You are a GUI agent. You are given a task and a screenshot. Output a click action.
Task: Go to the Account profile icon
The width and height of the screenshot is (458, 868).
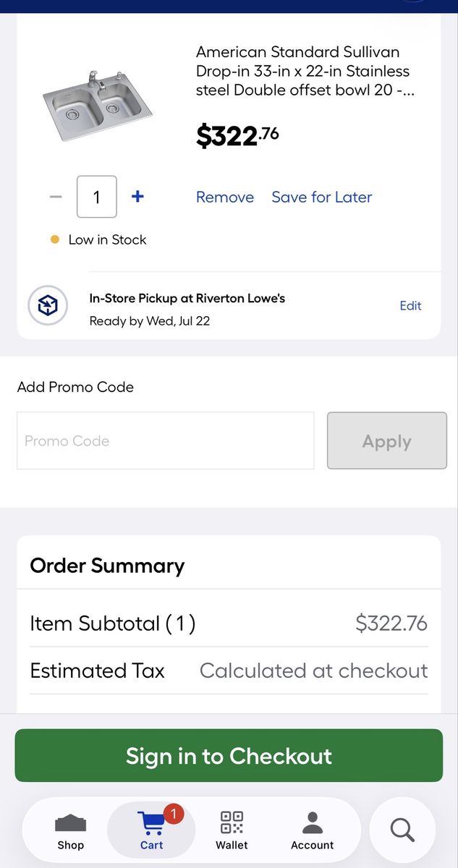313,822
